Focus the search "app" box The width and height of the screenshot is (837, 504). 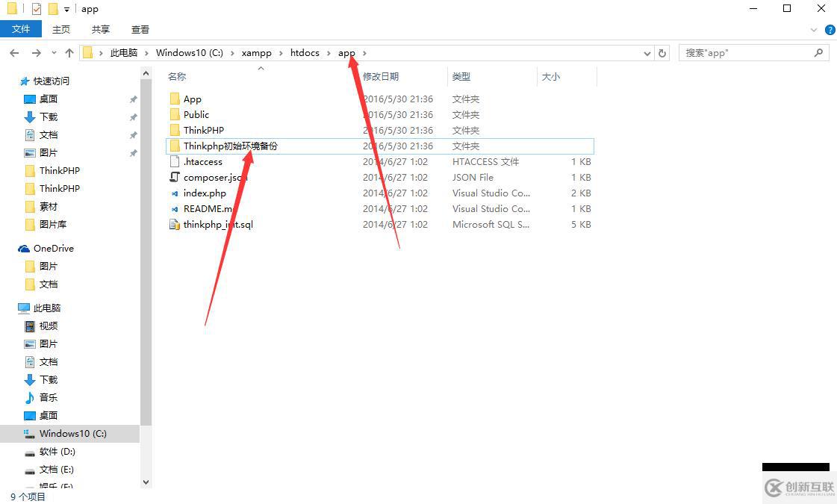coord(753,53)
